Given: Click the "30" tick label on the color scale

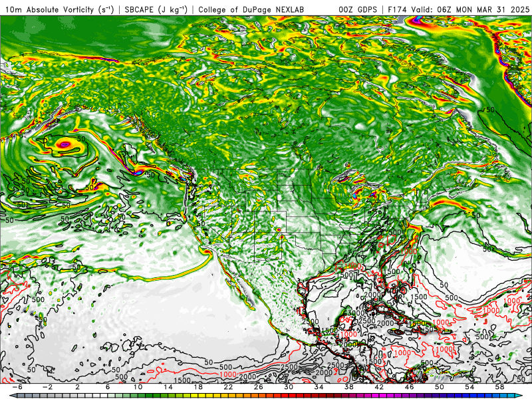Looking at the screenshot, I should (289, 387).
